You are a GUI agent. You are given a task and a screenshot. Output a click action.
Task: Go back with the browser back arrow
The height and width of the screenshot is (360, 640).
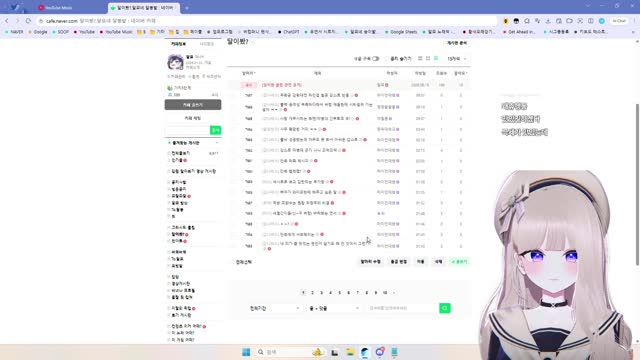click(7, 21)
